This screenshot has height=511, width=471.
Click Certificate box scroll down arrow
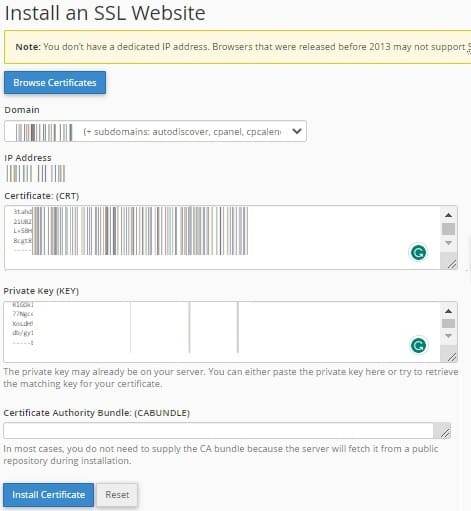pos(448,243)
